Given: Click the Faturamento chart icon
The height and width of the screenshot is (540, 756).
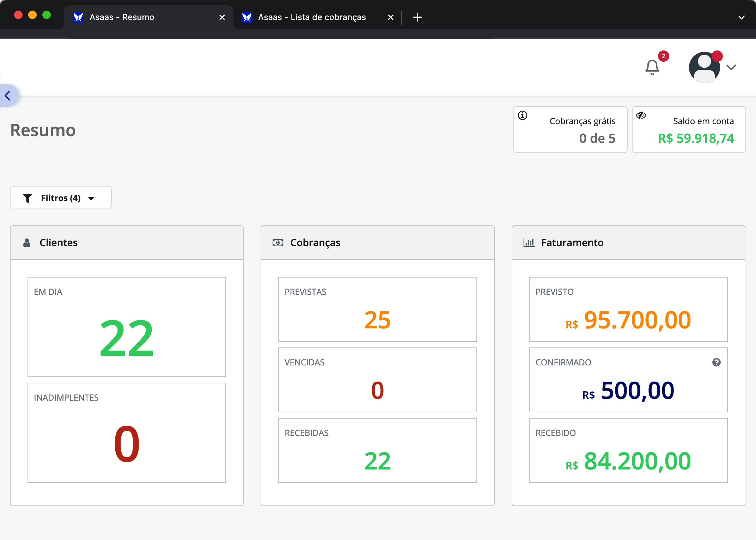Looking at the screenshot, I should coord(529,243).
